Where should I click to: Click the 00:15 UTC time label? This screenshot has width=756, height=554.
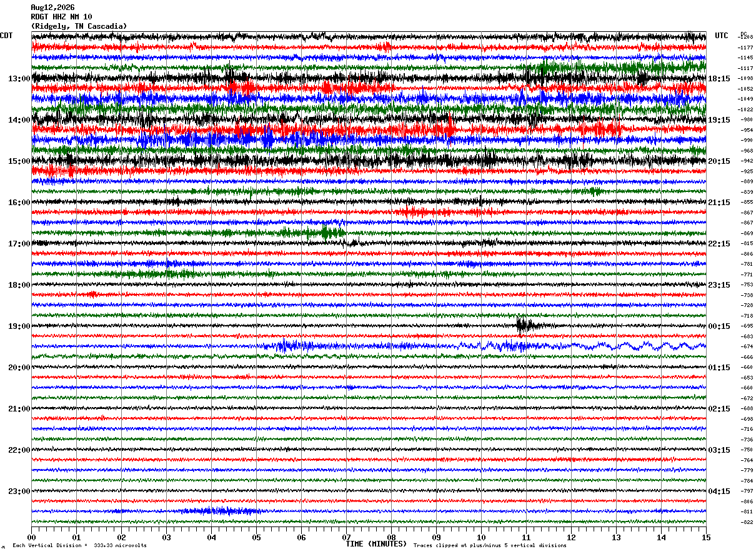click(719, 326)
